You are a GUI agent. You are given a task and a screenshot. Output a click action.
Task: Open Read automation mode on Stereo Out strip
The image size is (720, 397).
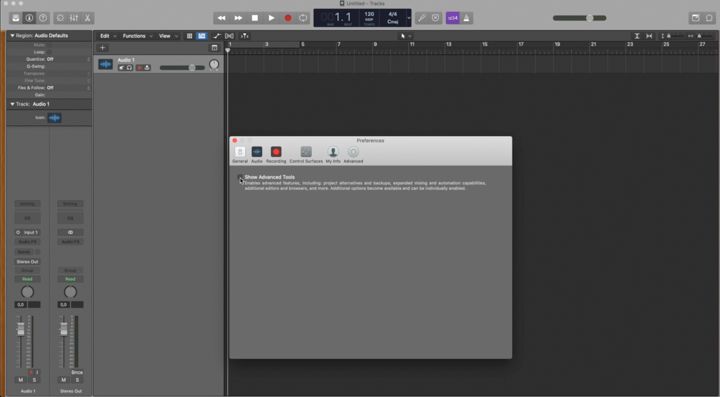[70, 279]
